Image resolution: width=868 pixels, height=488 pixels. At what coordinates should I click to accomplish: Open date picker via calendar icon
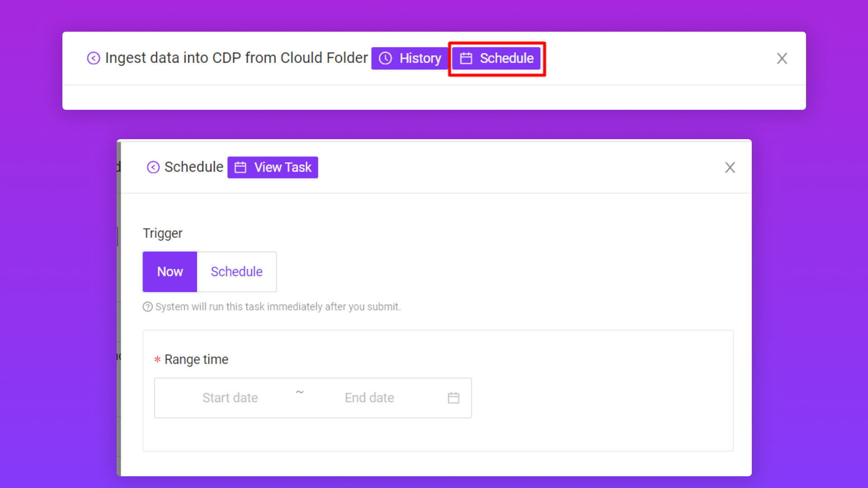point(453,398)
